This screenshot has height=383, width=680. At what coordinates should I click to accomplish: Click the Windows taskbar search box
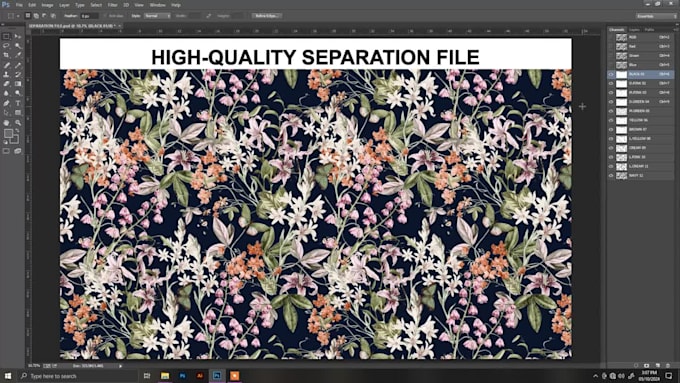pyautogui.click(x=78, y=376)
